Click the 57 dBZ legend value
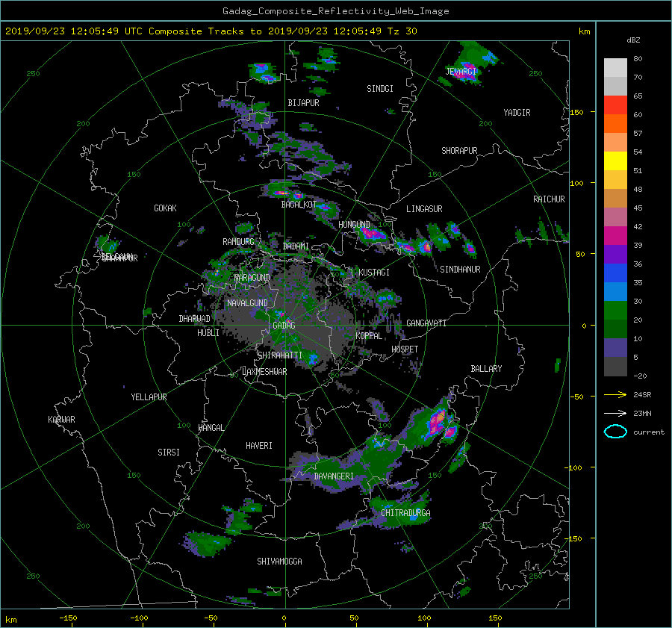This screenshot has height=628, width=672. coord(638,134)
